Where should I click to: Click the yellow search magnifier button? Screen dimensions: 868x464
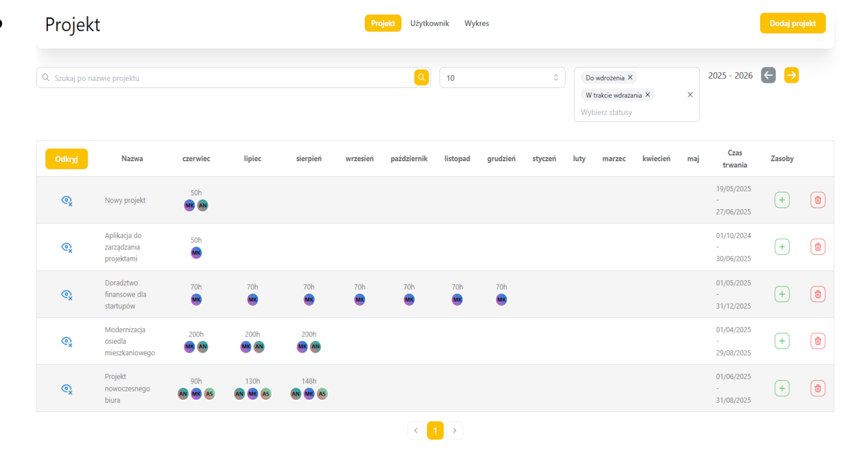(421, 78)
